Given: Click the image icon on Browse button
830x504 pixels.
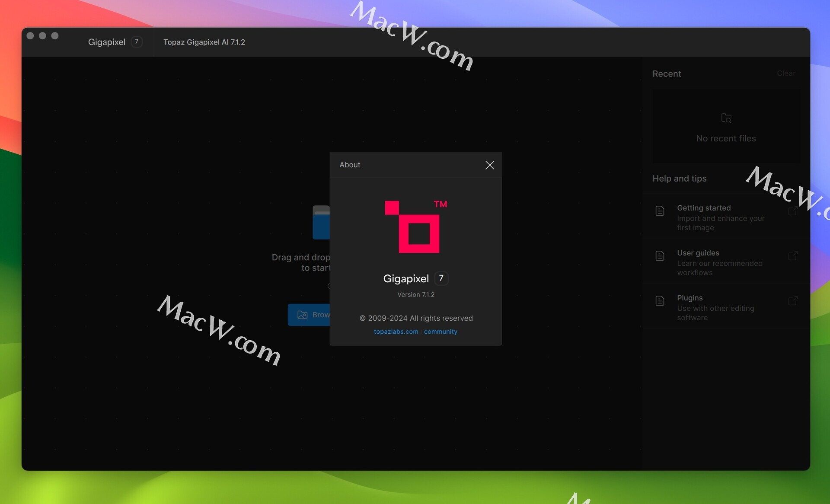Looking at the screenshot, I should (302, 315).
